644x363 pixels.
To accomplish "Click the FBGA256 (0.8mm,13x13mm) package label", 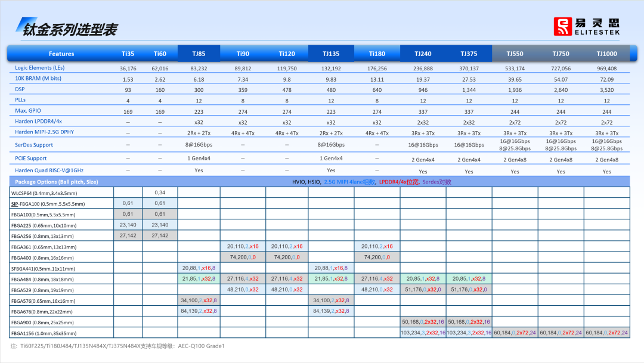I will click(42, 236).
